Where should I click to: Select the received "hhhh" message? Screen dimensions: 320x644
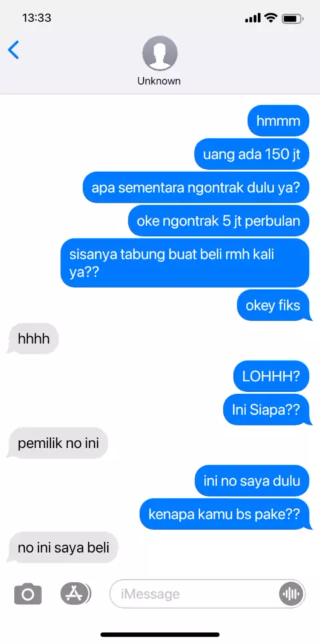click(x=33, y=339)
